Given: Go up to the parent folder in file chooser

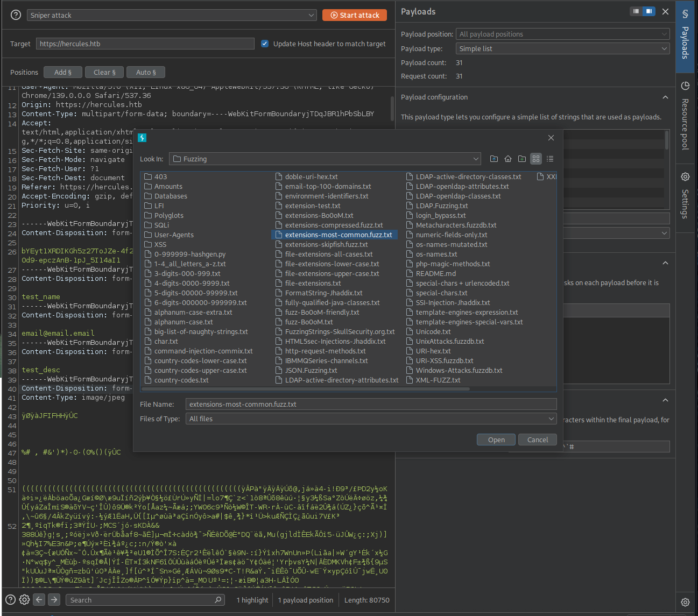Looking at the screenshot, I should click(x=493, y=158).
